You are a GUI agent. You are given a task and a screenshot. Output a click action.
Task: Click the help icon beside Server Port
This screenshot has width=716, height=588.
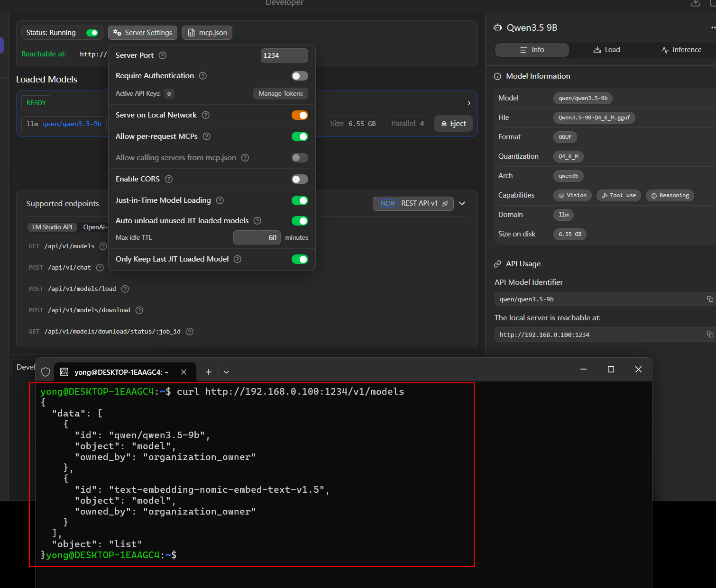point(163,55)
